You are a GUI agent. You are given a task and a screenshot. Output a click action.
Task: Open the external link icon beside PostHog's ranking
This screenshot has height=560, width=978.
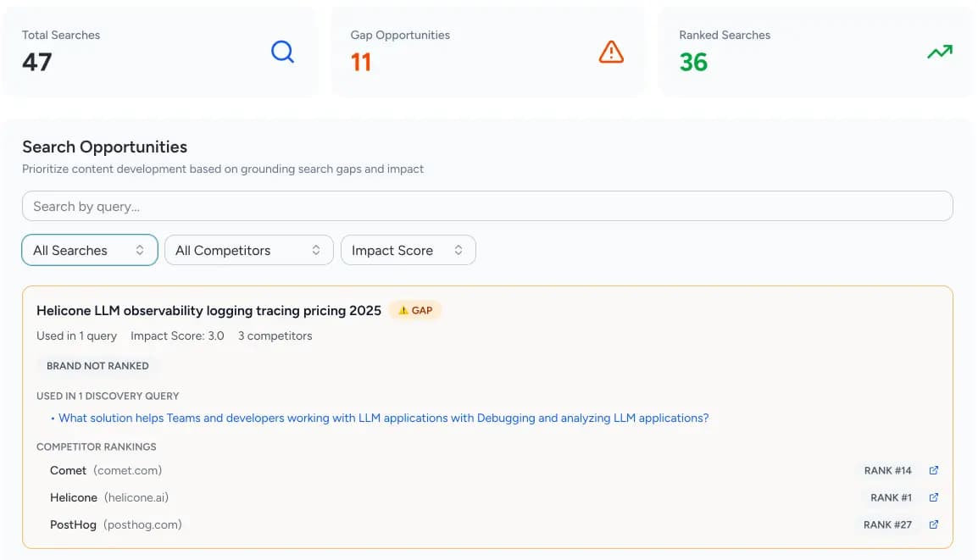point(933,524)
